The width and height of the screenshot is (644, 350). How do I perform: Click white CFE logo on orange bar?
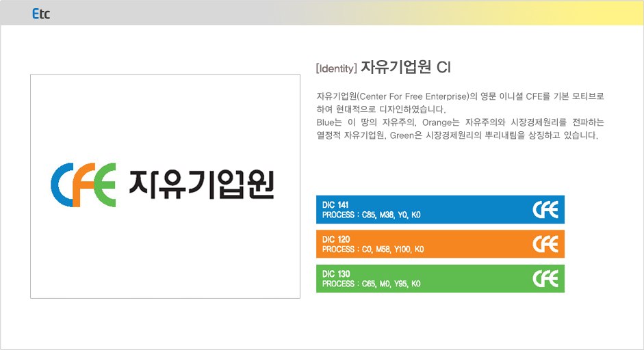coord(545,244)
